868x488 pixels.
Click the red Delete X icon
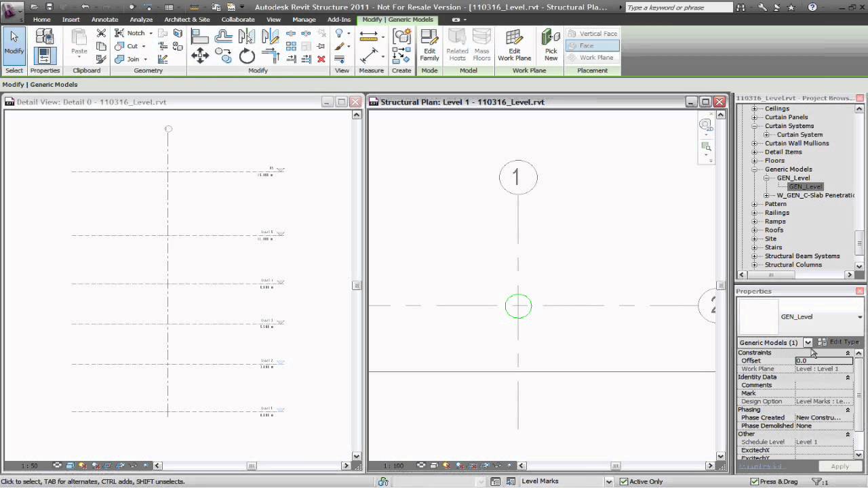tap(321, 59)
